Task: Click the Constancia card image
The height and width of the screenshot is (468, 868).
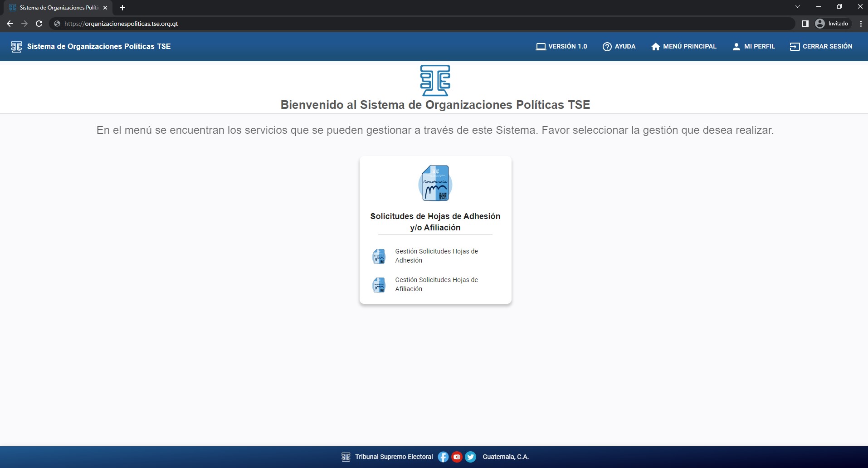Action: pos(435,183)
